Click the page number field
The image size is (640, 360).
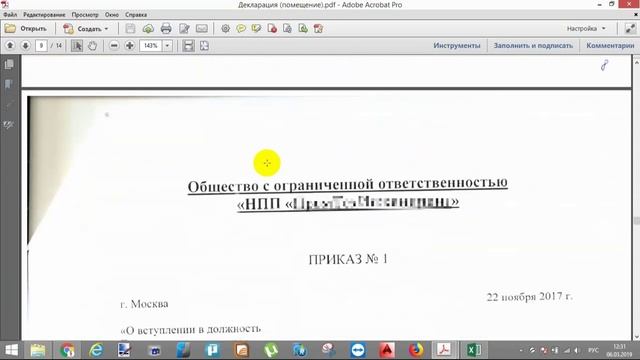click(x=41, y=46)
